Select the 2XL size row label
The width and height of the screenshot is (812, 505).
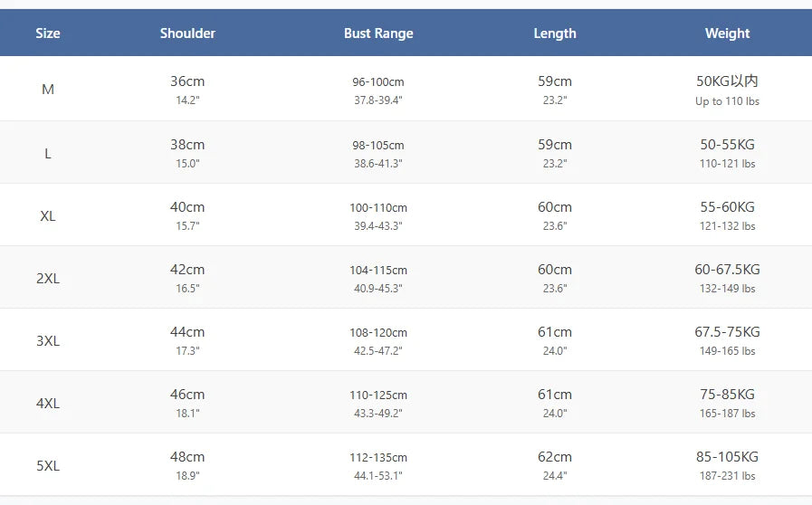point(48,278)
